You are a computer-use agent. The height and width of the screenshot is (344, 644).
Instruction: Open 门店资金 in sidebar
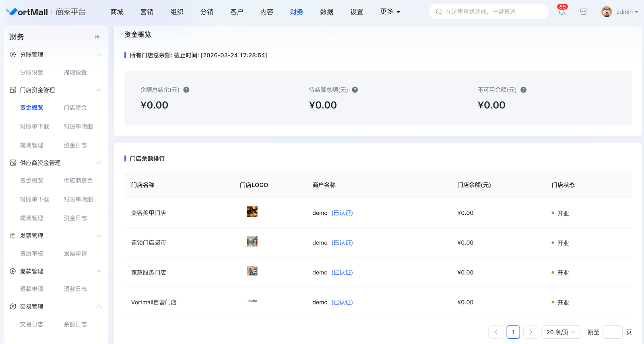tap(75, 108)
